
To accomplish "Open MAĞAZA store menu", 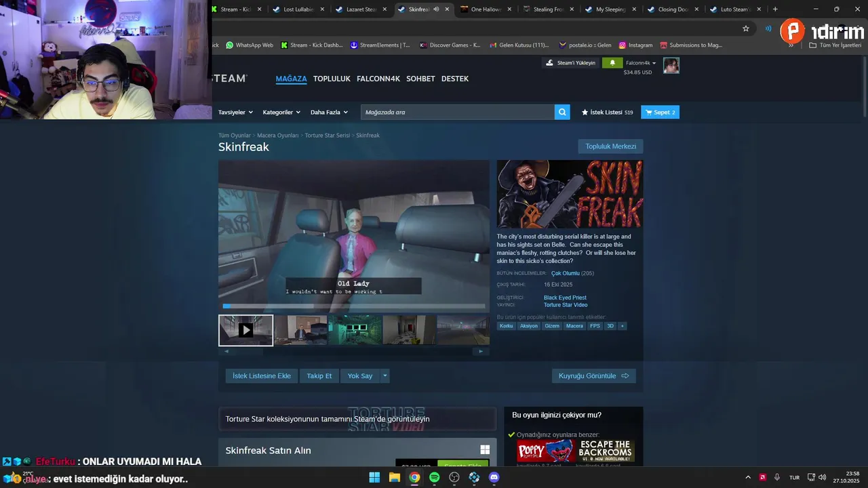I will click(291, 79).
